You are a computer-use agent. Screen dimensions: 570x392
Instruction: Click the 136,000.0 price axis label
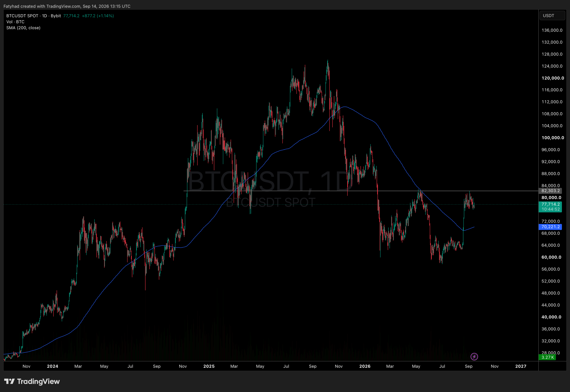(552, 30)
